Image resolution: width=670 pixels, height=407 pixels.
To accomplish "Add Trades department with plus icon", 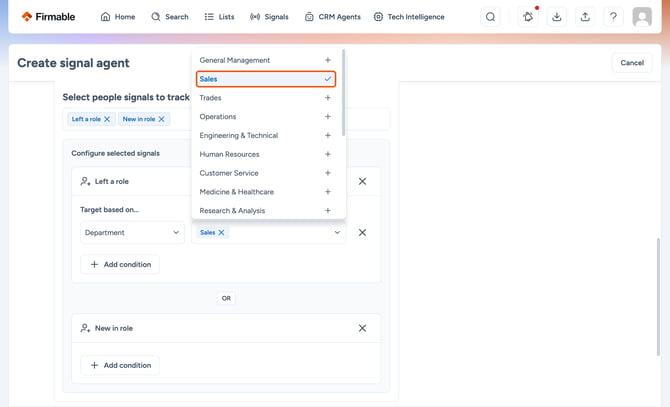I will coord(328,98).
